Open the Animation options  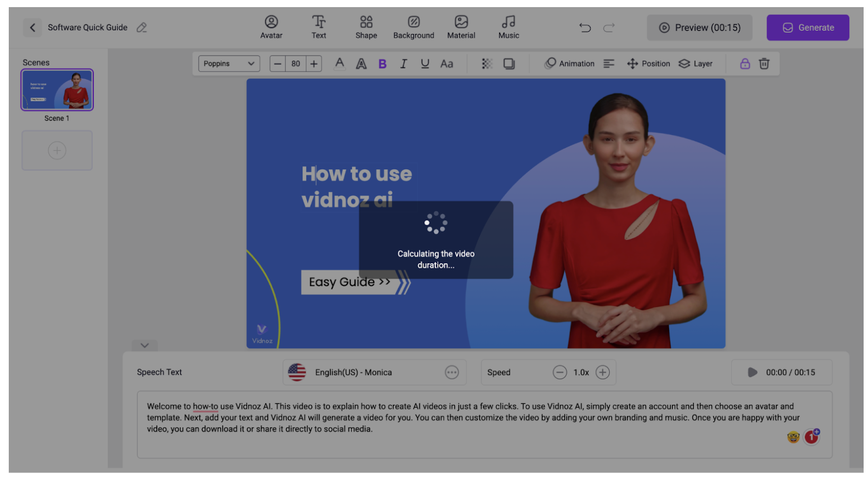(x=569, y=64)
